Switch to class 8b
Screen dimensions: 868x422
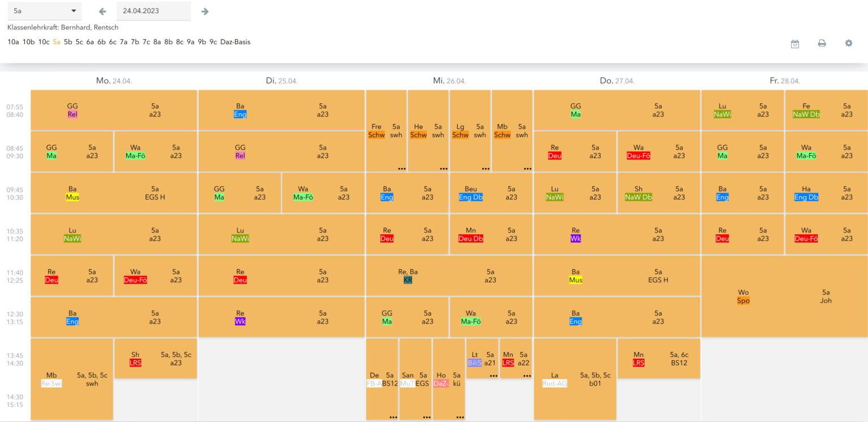click(x=168, y=42)
